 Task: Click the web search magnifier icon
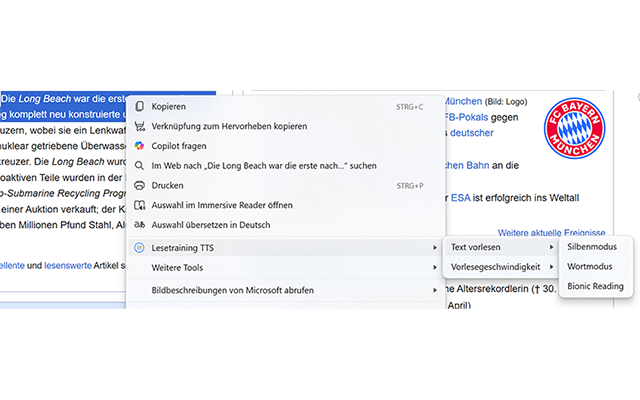click(140, 165)
